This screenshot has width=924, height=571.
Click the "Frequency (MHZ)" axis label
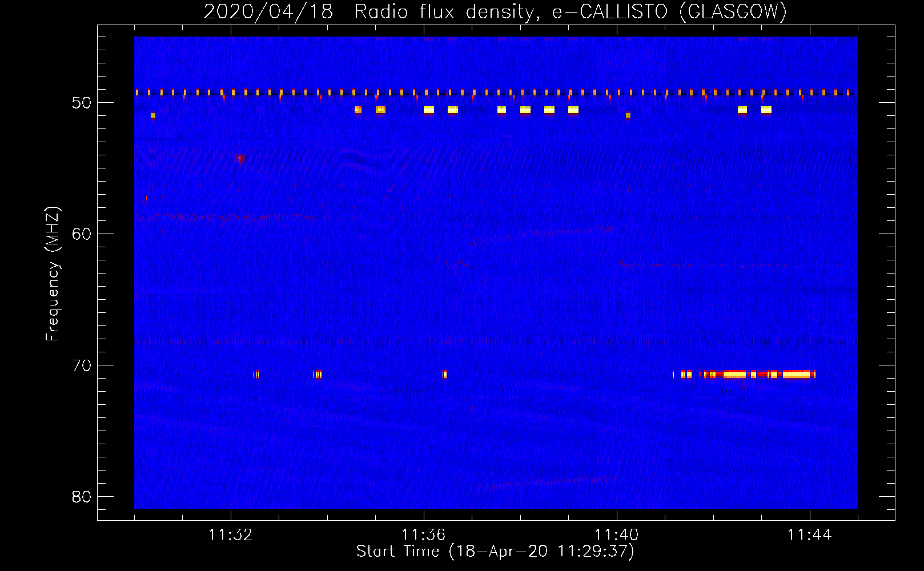[53, 275]
